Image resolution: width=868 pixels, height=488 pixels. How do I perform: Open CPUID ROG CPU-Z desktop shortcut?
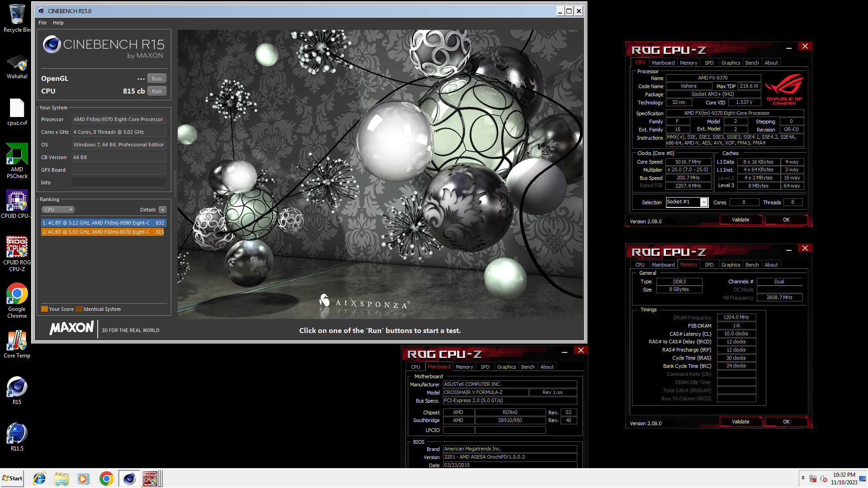click(x=17, y=253)
